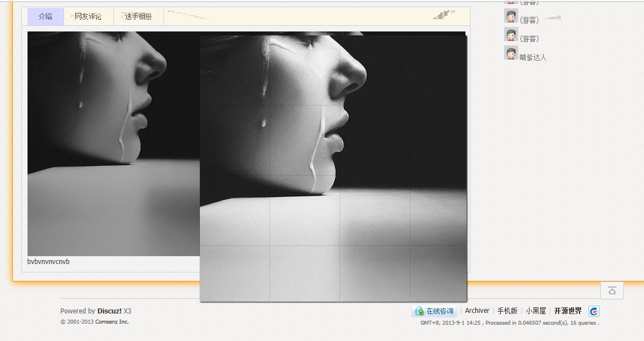The width and height of the screenshot is (644, 341).
Task: Open the 开源世界 link
Action: (x=568, y=311)
